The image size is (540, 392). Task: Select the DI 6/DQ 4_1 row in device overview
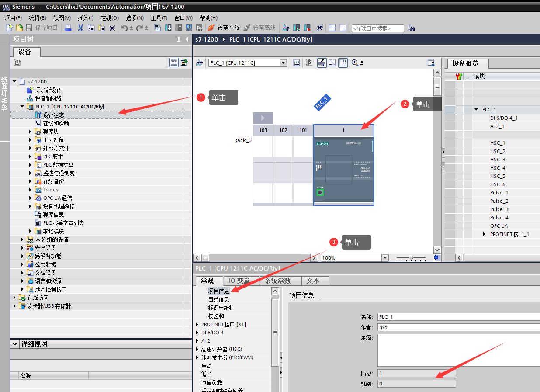(492, 118)
